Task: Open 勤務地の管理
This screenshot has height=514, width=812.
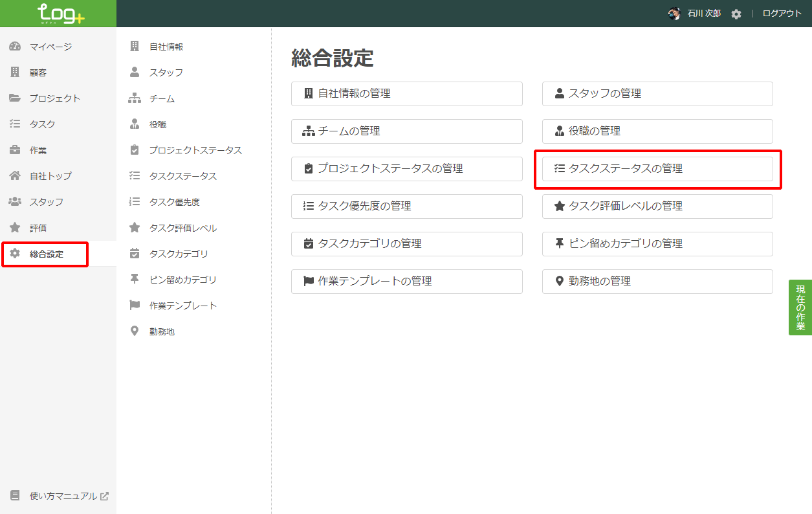Action: pyautogui.click(x=657, y=281)
